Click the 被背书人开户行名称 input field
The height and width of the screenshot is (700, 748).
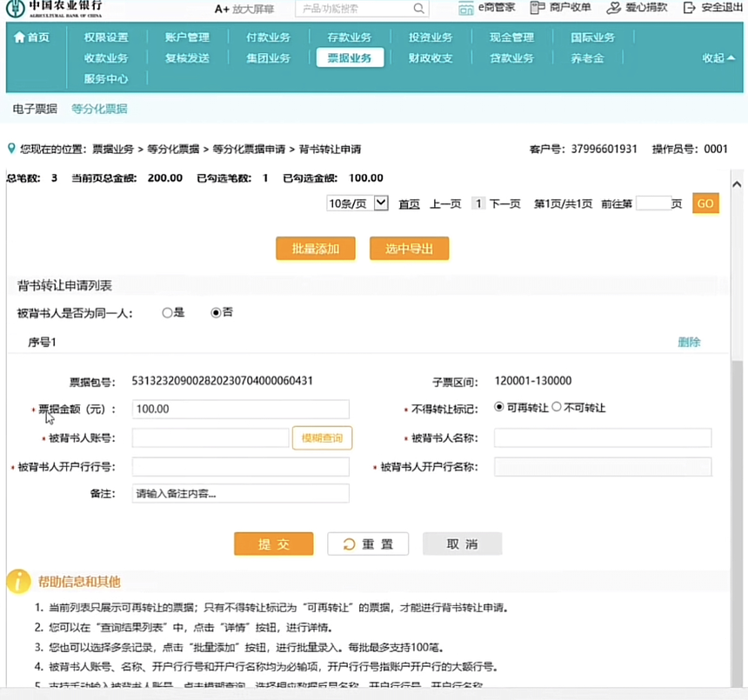point(603,467)
